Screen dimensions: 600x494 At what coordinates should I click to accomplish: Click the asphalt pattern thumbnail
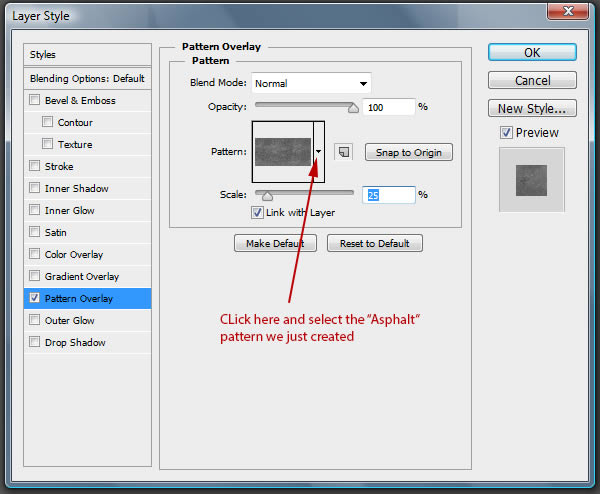(x=283, y=152)
